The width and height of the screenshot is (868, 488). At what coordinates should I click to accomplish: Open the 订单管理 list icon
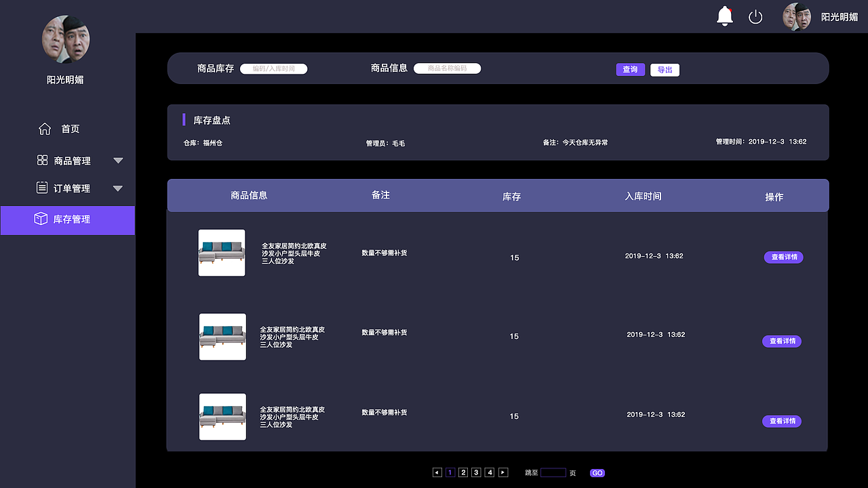[43, 188]
